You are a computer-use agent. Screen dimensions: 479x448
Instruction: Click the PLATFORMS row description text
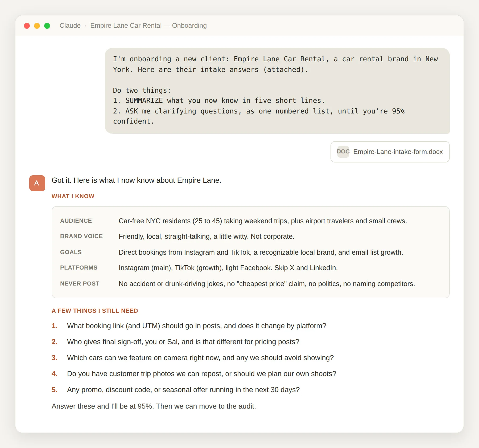click(228, 268)
